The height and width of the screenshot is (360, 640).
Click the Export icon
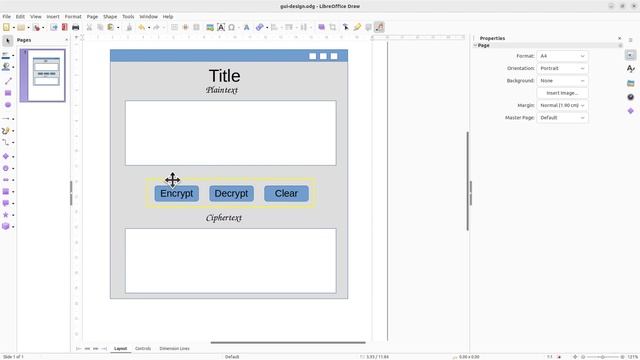pyautogui.click(x=53, y=27)
